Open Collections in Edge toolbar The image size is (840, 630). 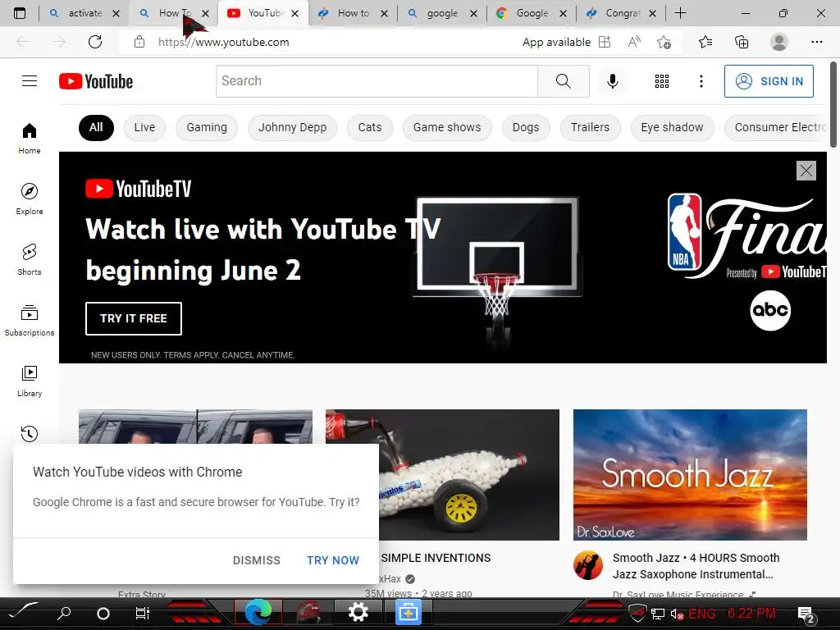pyautogui.click(x=742, y=42)
